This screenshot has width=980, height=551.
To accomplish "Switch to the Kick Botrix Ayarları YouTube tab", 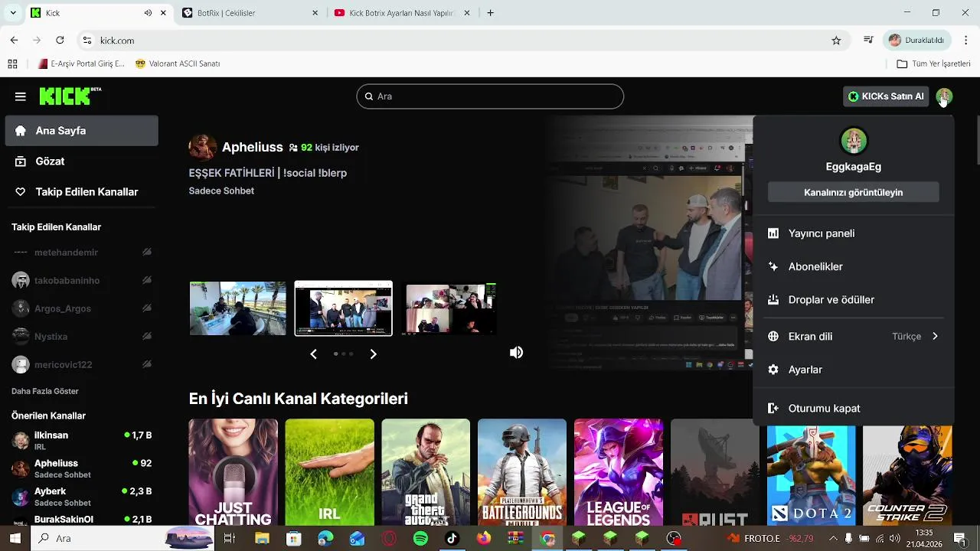I will click(x=402, y=13).
